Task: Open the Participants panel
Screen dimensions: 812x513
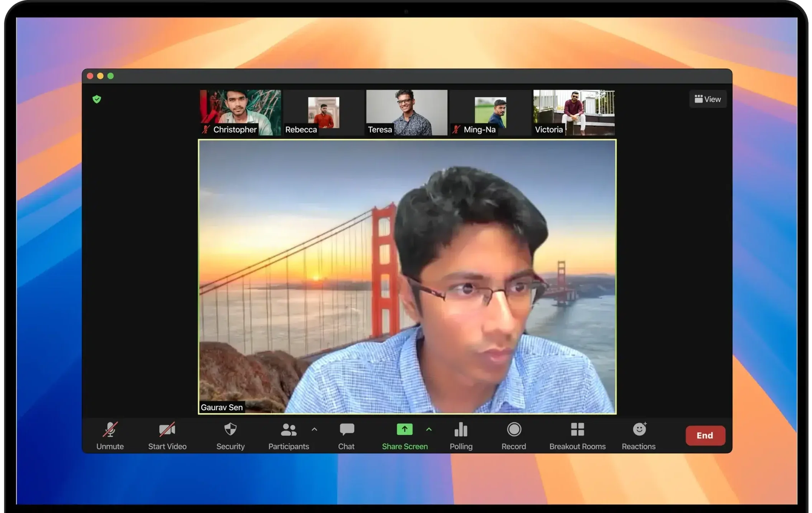Action: [x=289, y=436]
